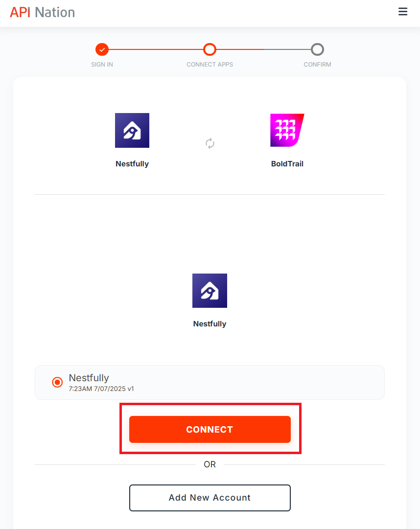Click the CONFIRM step label
The image size is (420, 529).
click(x=317, y=65)
